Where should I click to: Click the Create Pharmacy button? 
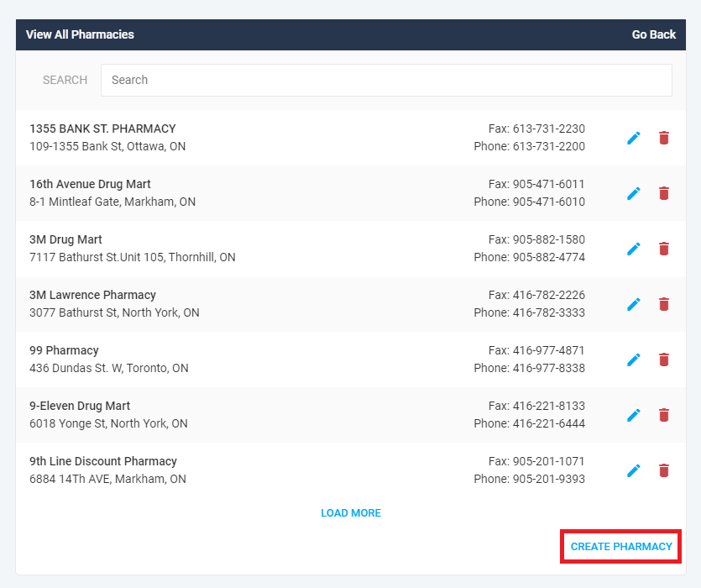coord(621,546)
